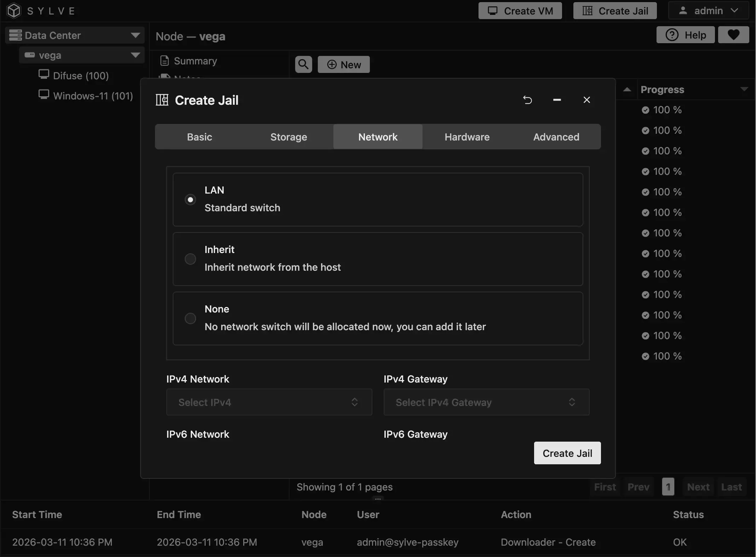Screen dimensions: 756x557
Task: Open the Advanced tab
Action: (556, 137)
